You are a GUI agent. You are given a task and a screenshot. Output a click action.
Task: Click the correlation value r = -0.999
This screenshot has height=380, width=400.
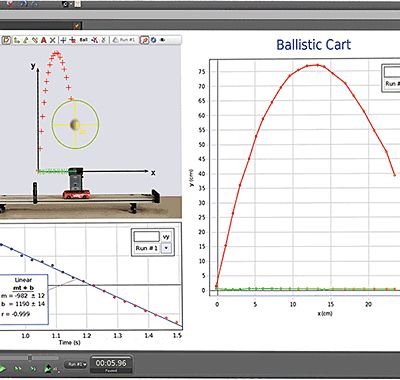tap(16, 314)
